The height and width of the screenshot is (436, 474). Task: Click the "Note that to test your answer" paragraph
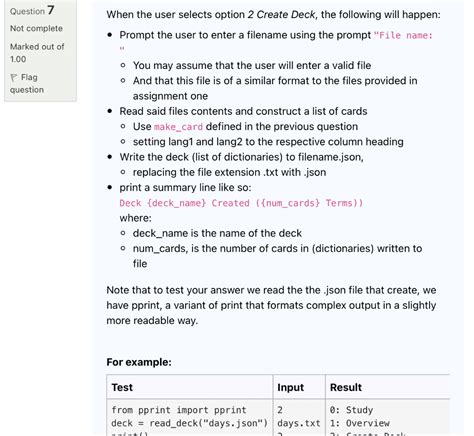(x=271, y=305)
